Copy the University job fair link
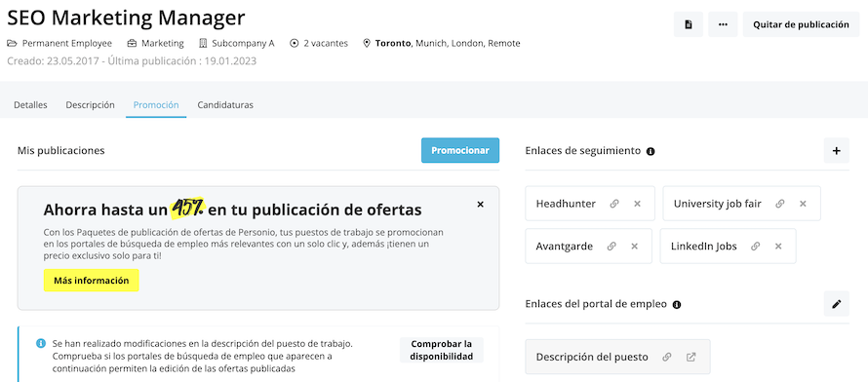The image size is (868, 382). (779, 204)
